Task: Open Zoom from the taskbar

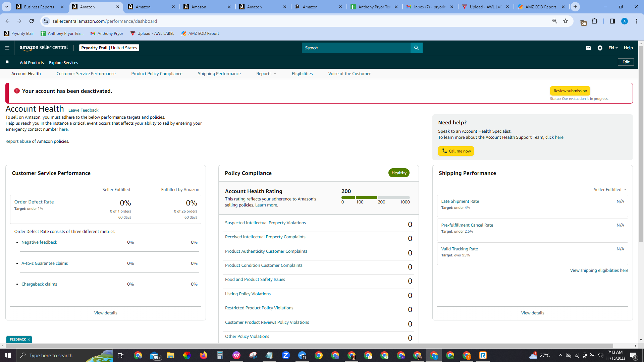Action: point(286,355)
